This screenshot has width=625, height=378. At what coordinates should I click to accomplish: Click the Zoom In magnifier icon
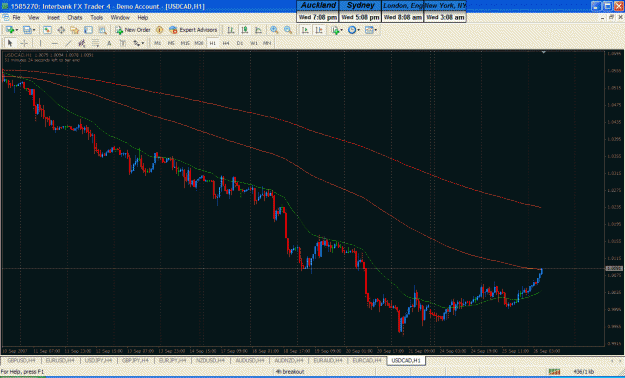pos(274,30)
